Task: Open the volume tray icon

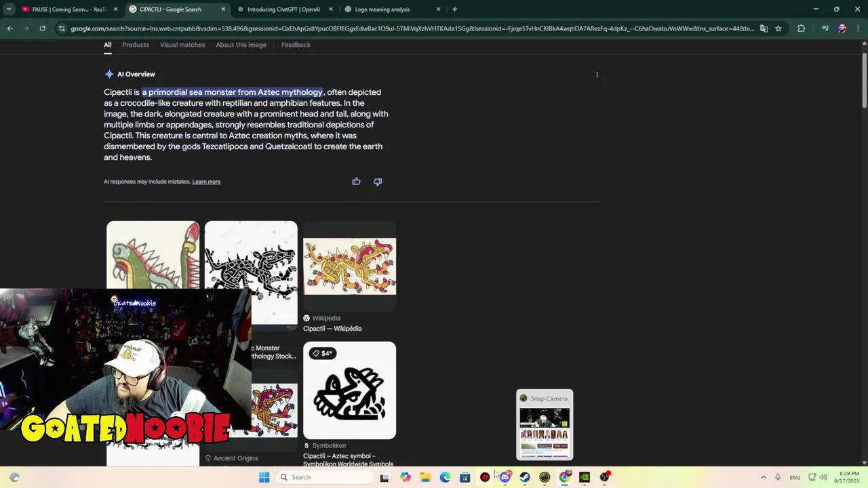Action: click(x=823, y=477)
